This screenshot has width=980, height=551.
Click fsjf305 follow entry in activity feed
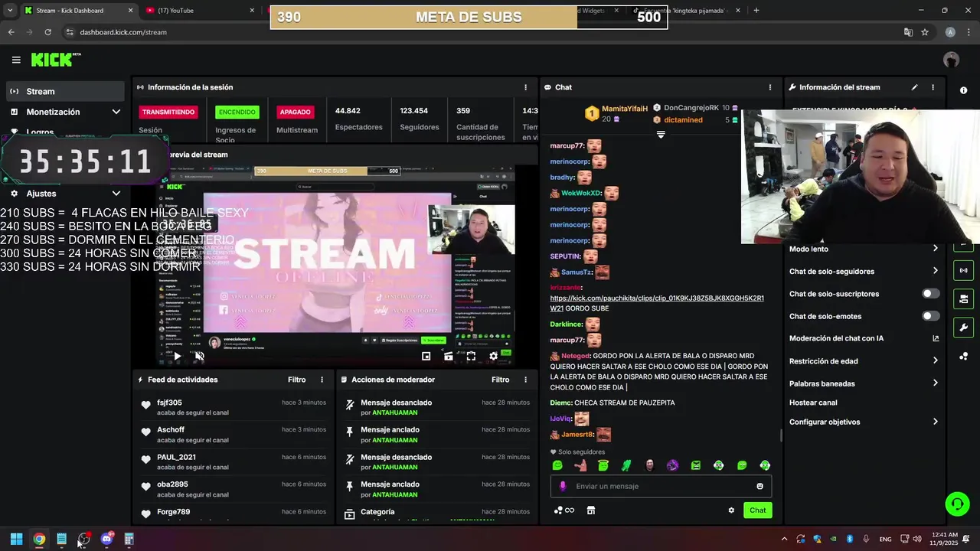(234, 407)
